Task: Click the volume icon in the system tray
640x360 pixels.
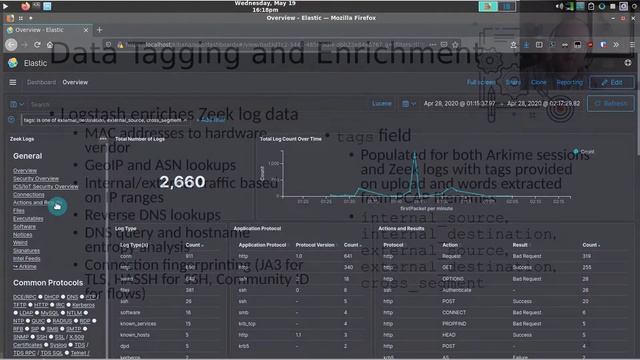Action: pyautogui.click(x=560, y=6)
